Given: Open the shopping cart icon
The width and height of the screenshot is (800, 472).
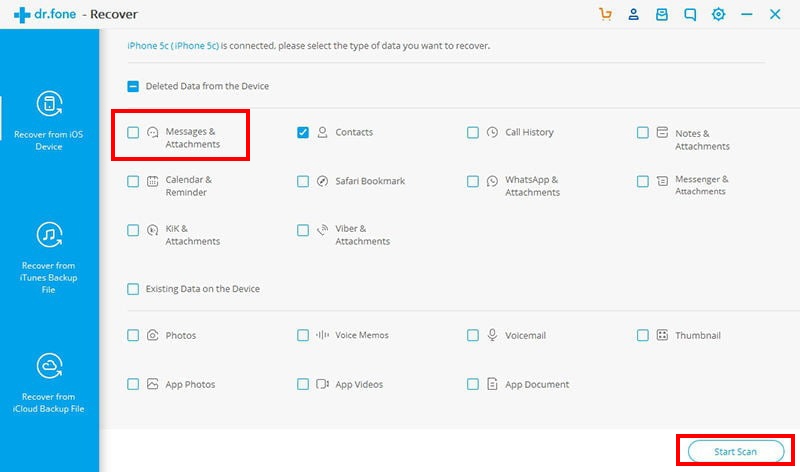Looking at the screenshot, I should point(605,14).
